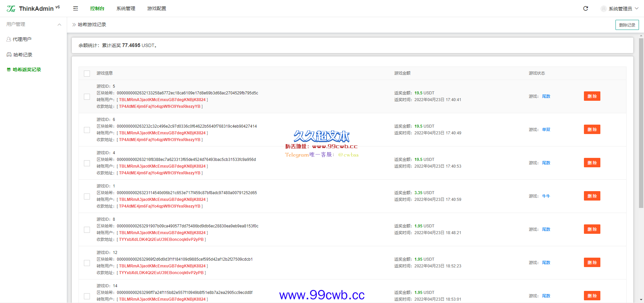
Task: Click the 游戏信息 column header
Action: [x=105, y=73]
